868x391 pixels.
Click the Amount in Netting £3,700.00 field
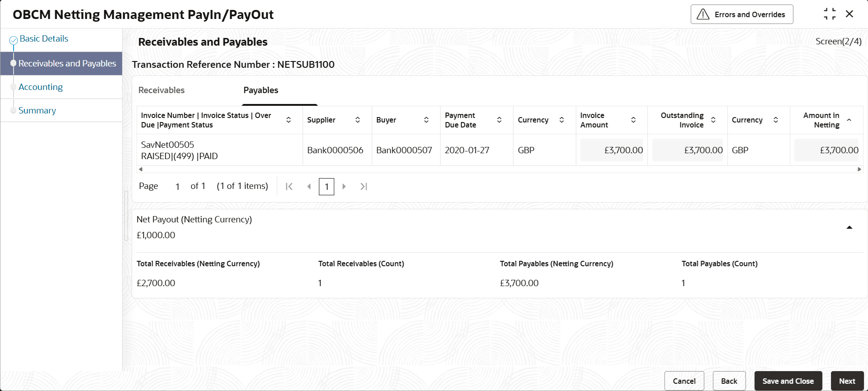(x=826, y=150)
